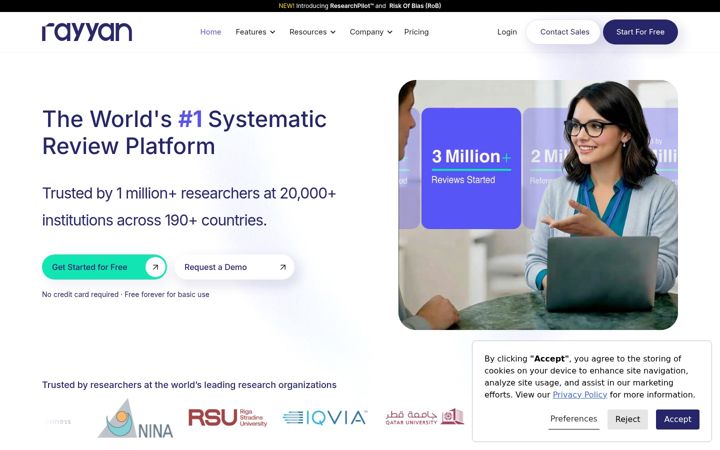Screen dimensions: 720x450
Task: Click the IQVIA logo
Action: [325, 417]
